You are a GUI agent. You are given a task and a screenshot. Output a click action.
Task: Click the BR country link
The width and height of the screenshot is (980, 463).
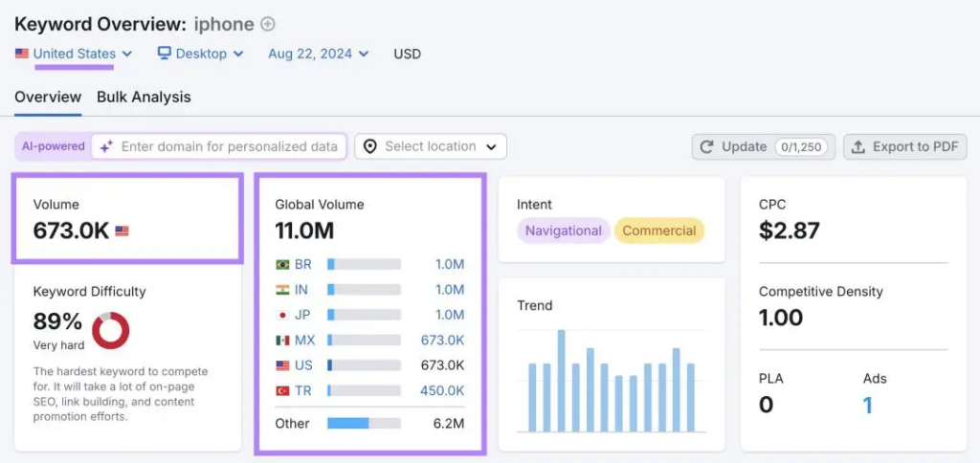tap(303, 264)
